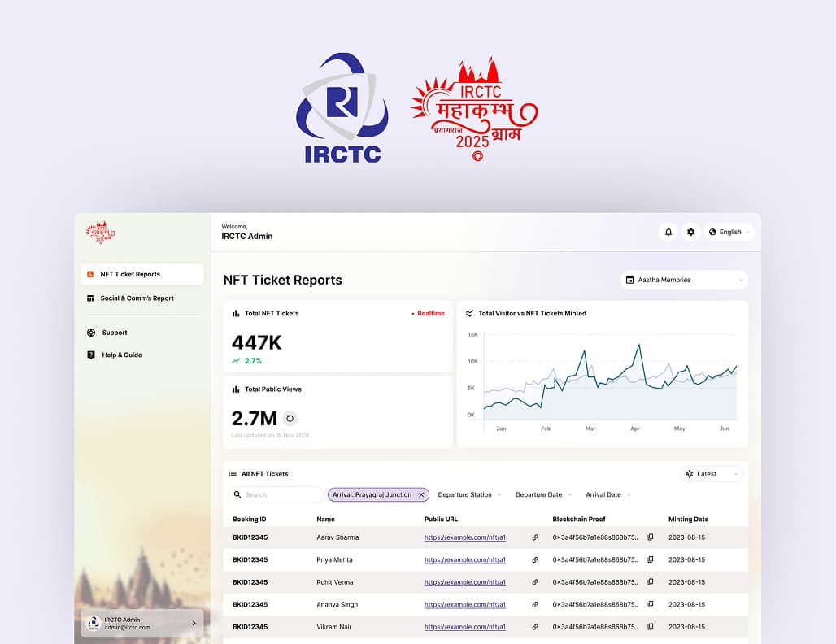Open Priya Mehta's public NFT URL
The height and width of the screenshot is (644, 836).
click(464, 559)
